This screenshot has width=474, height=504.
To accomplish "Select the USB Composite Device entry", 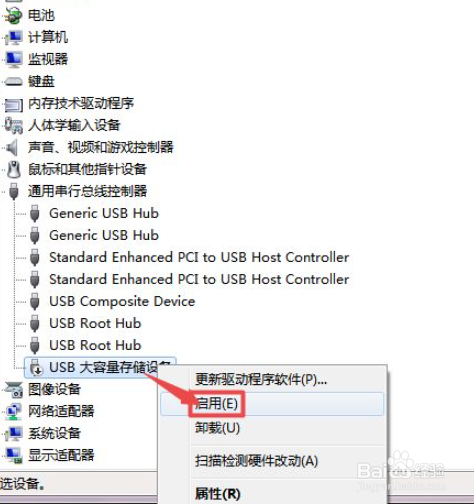I will coord(122,301).
